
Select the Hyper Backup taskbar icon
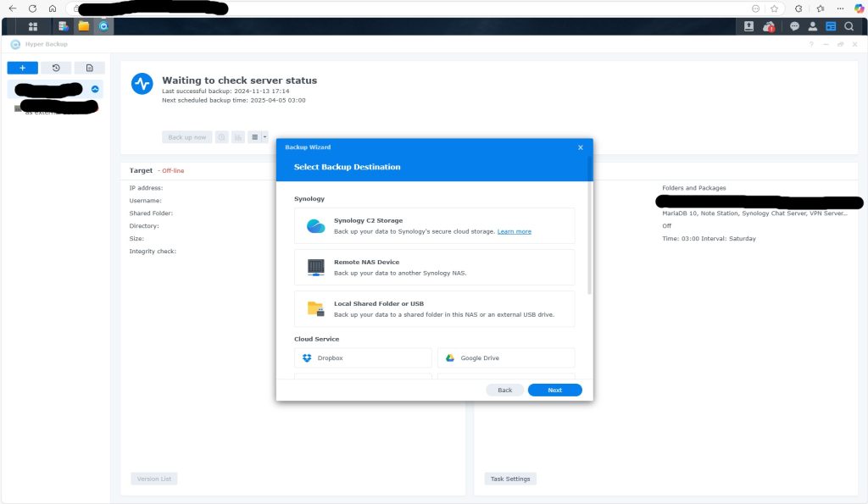(103, 26)
